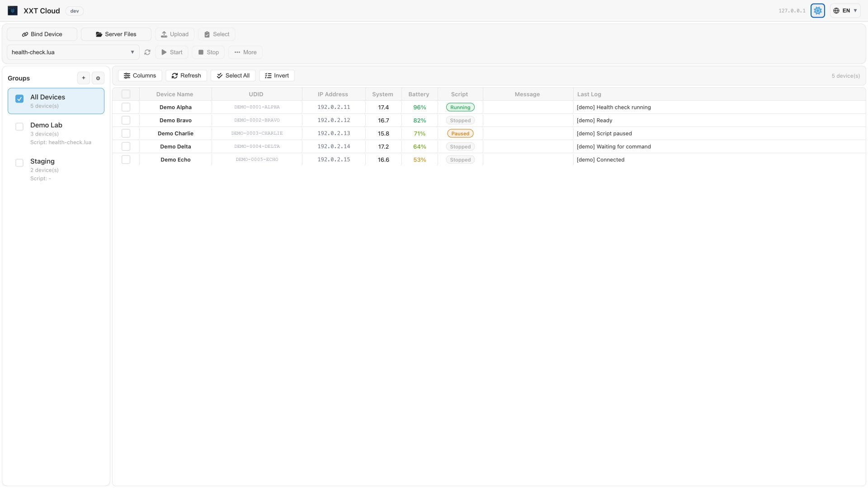Click the dev environment badge
The width and height of the screenshot is (868, 488).
[75, 11]
